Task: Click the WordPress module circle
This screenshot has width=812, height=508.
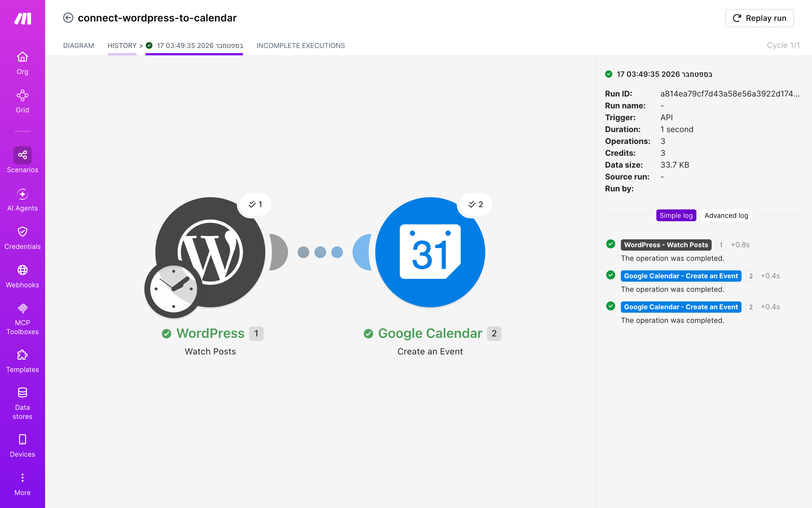Action: 210,252
